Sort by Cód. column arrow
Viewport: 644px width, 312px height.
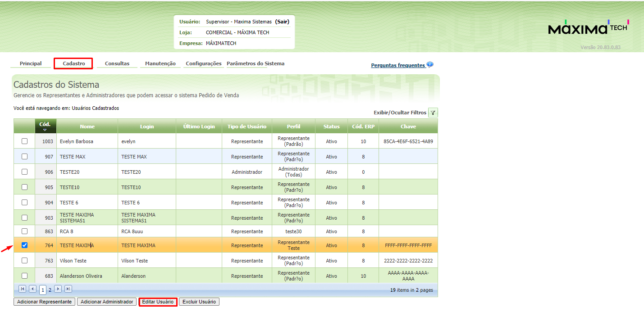(45, 130)
